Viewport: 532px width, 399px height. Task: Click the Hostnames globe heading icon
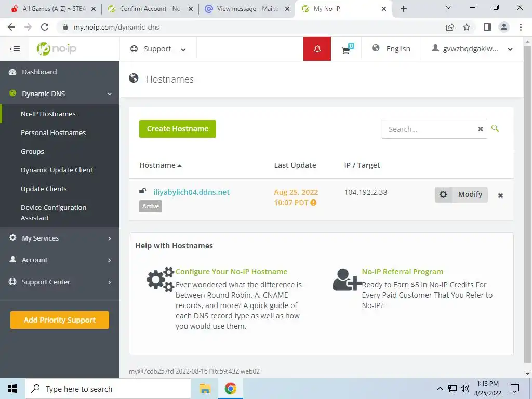(x=134, y=78)
